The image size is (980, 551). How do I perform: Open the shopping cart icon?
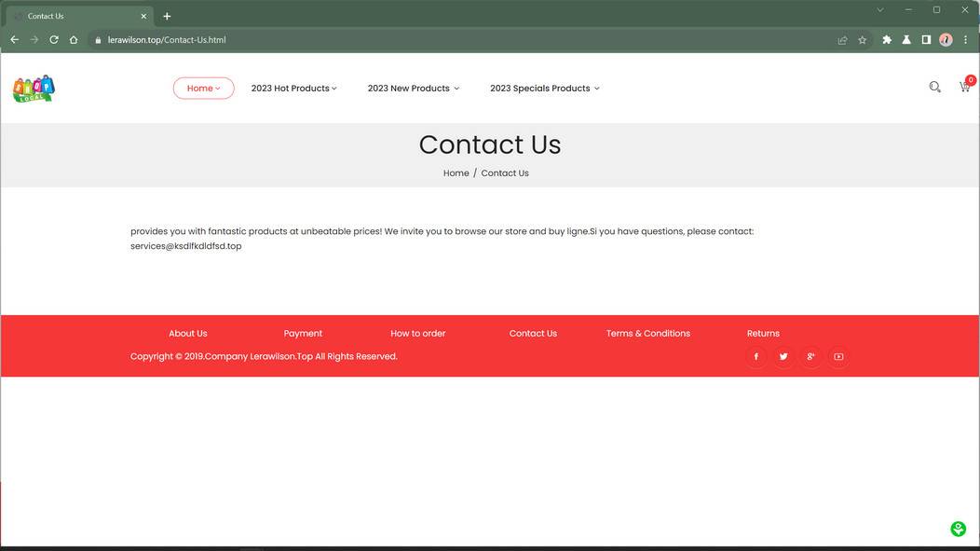click(966, 86)
